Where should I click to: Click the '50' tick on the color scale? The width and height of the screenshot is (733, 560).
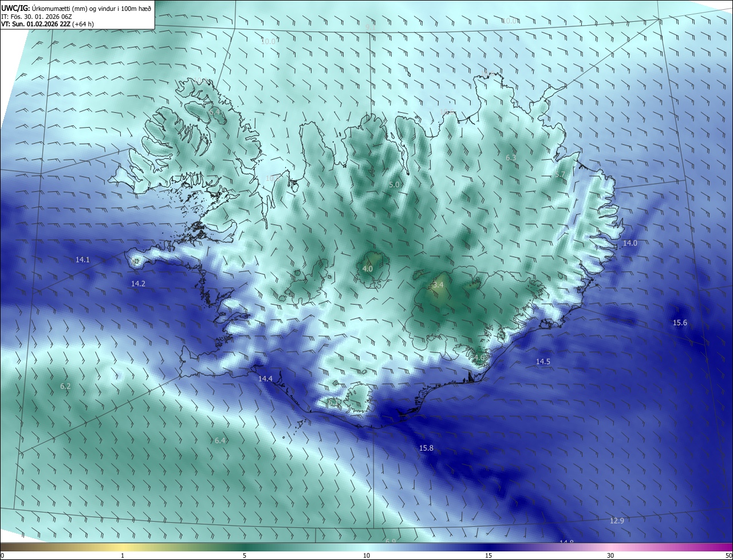(x=729, y=556)
